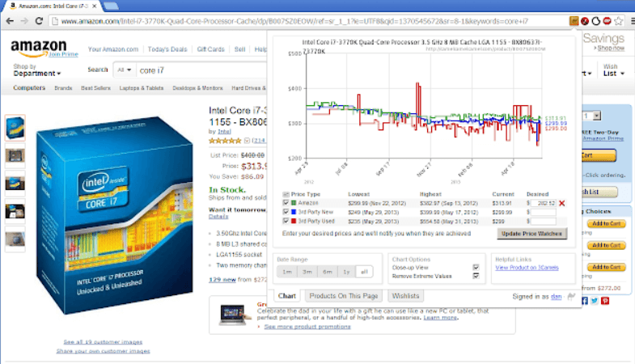Select the 1y date range
The width and height of the screenshot is (635, 364).
346,272
